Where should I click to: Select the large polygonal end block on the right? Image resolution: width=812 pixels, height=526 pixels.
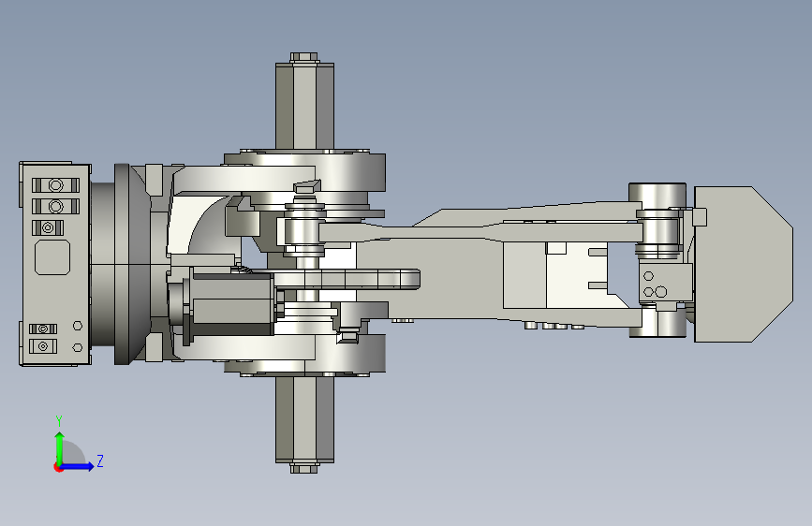pyautogui.click(x=743, y=264)
